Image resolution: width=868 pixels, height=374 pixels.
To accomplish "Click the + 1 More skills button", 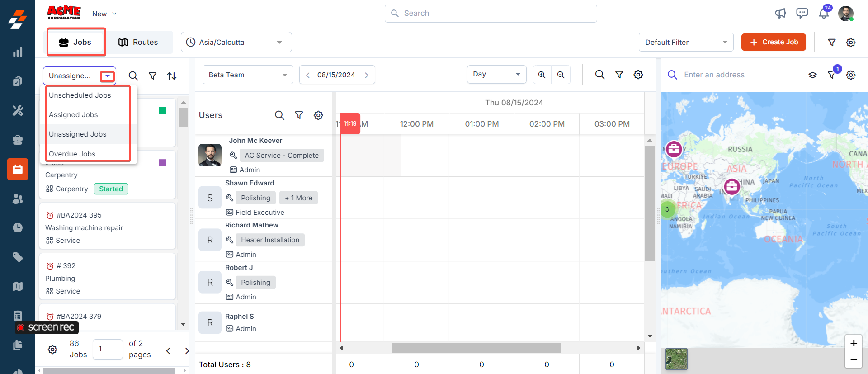I will 299,198.
